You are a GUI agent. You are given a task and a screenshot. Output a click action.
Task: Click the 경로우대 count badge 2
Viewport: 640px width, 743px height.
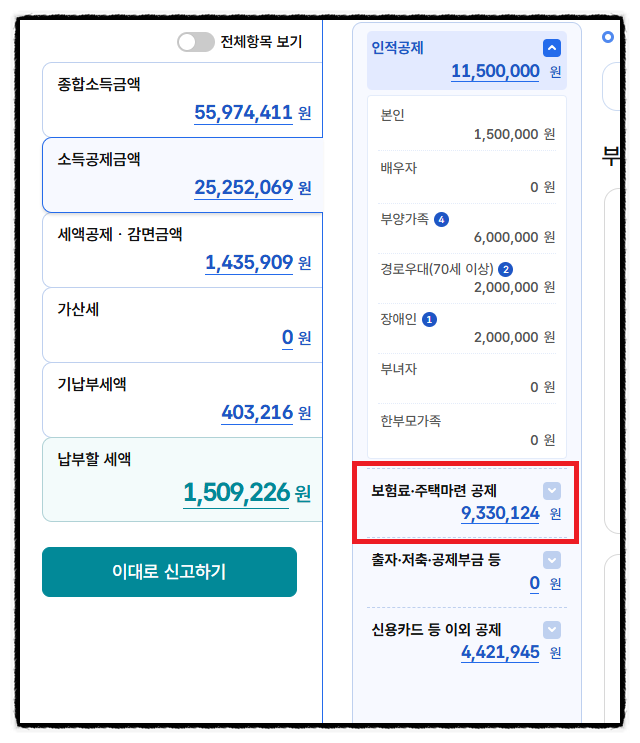pyautogui.click(x=505, y=270)
